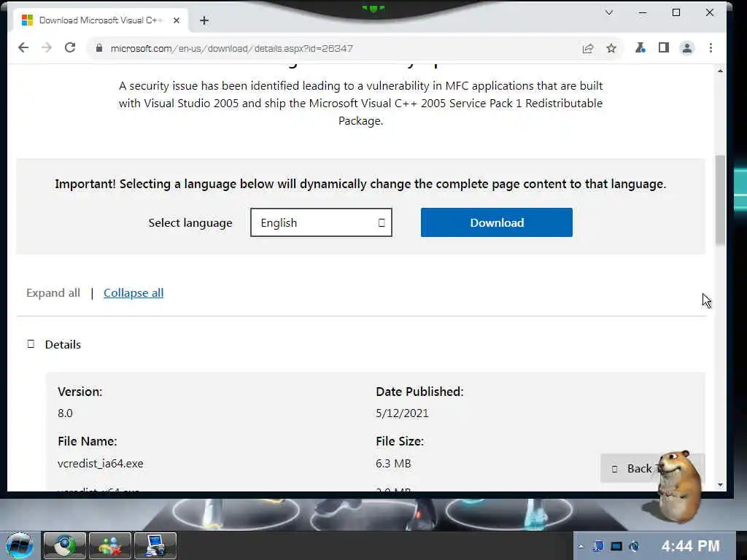Show hidden system tray icons
The image size is (747, 560).
click(x=581, y=546)
